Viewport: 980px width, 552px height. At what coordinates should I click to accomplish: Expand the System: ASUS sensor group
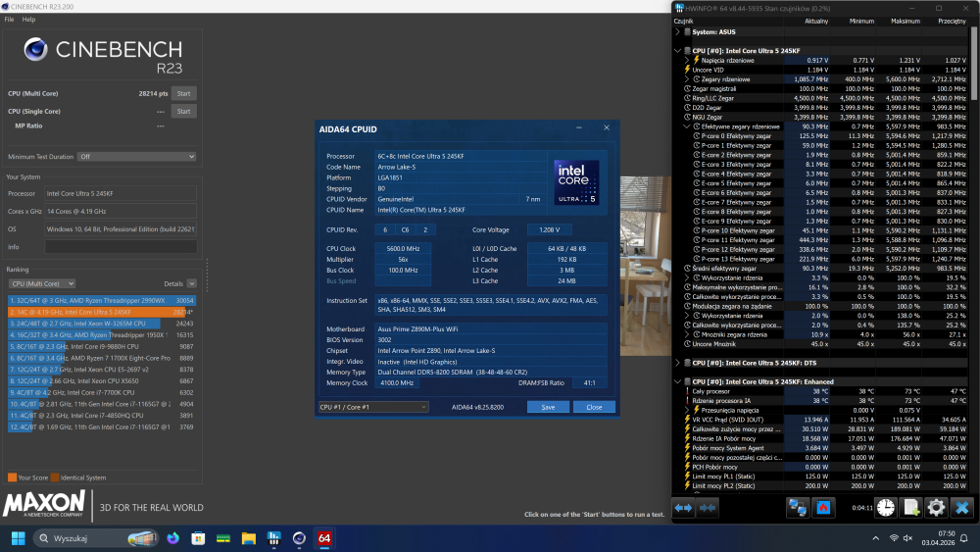click(x=676, y=31)
